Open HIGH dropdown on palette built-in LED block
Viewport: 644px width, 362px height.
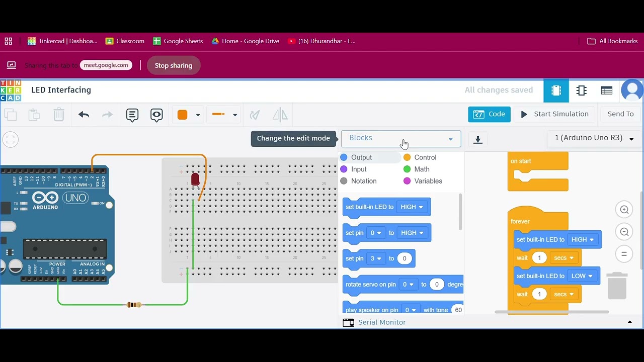412,207
